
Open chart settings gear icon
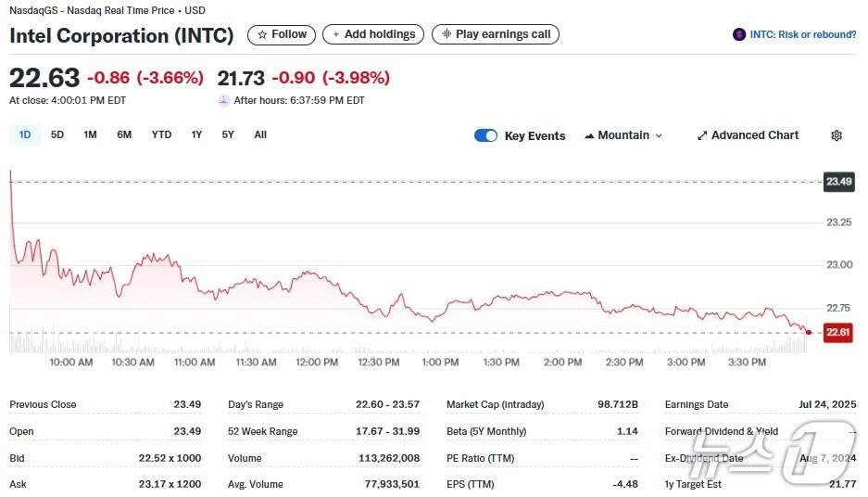(x=837, y=135)
